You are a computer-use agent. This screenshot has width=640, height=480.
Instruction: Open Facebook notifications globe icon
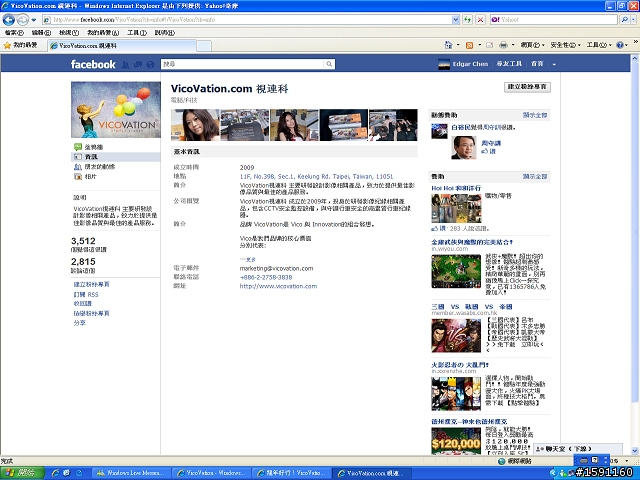pyautogui.click(x=150, y=64)
